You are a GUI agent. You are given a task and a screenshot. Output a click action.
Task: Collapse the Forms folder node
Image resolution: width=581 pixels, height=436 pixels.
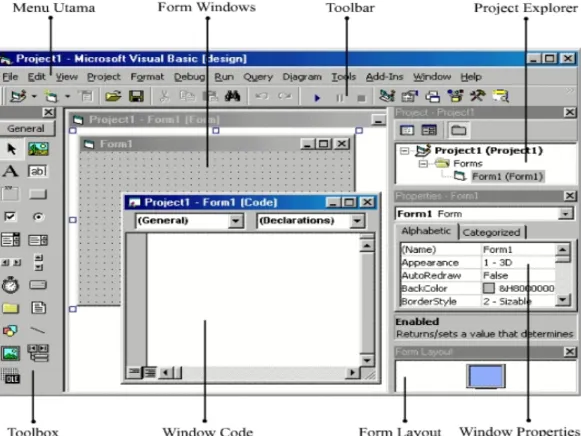(423, 163)
